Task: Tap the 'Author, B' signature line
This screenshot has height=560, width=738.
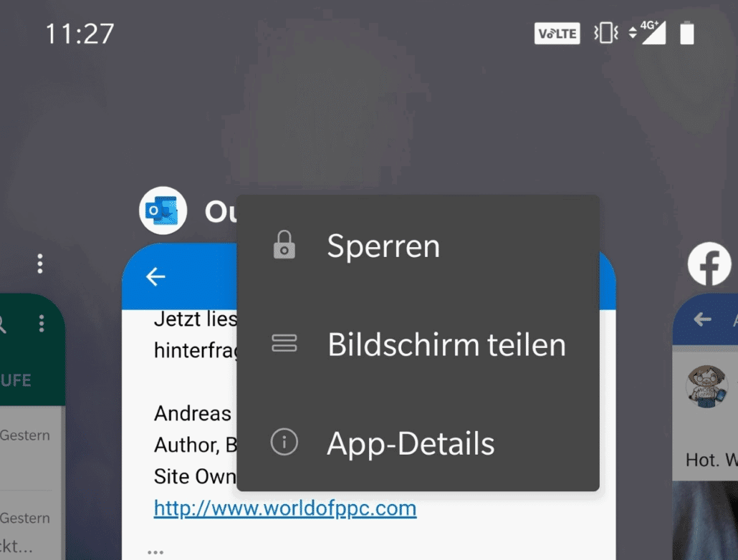Action: click(x=196, y=445)
